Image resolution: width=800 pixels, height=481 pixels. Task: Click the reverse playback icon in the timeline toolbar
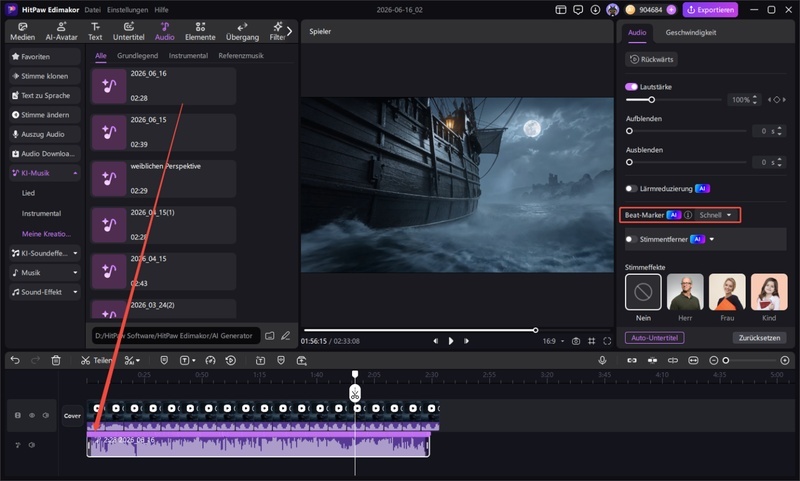point(231,360)
